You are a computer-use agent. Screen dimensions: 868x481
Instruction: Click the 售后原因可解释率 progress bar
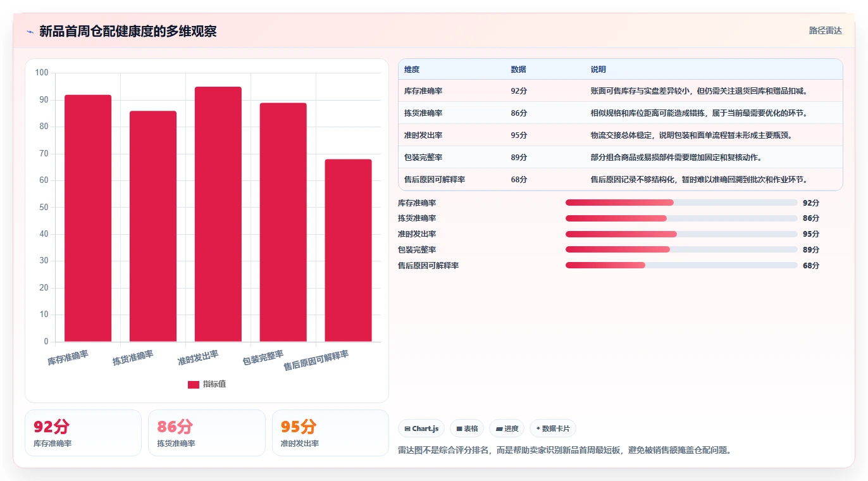pyautogui.click(x=681, y=265)
